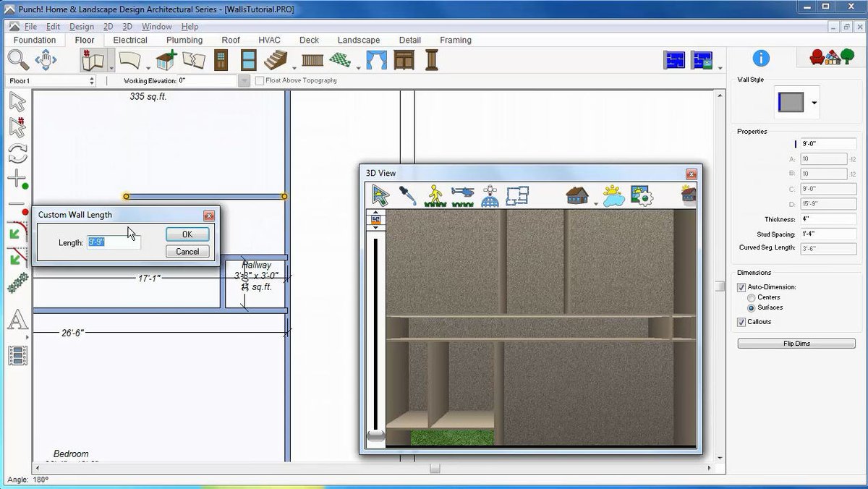Select the magnifier zoom tool
This screenshot has height=489, width=868.
[x=18, y=59]
